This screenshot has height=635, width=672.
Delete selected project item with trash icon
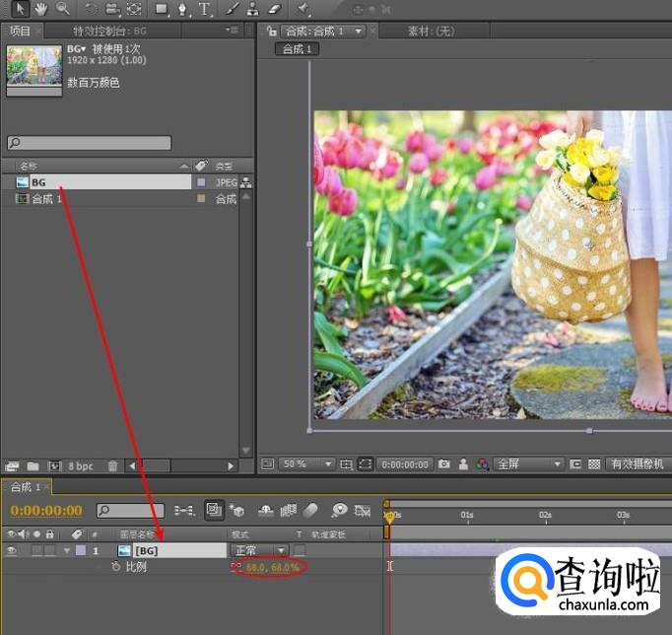click(x=112, y=466)
